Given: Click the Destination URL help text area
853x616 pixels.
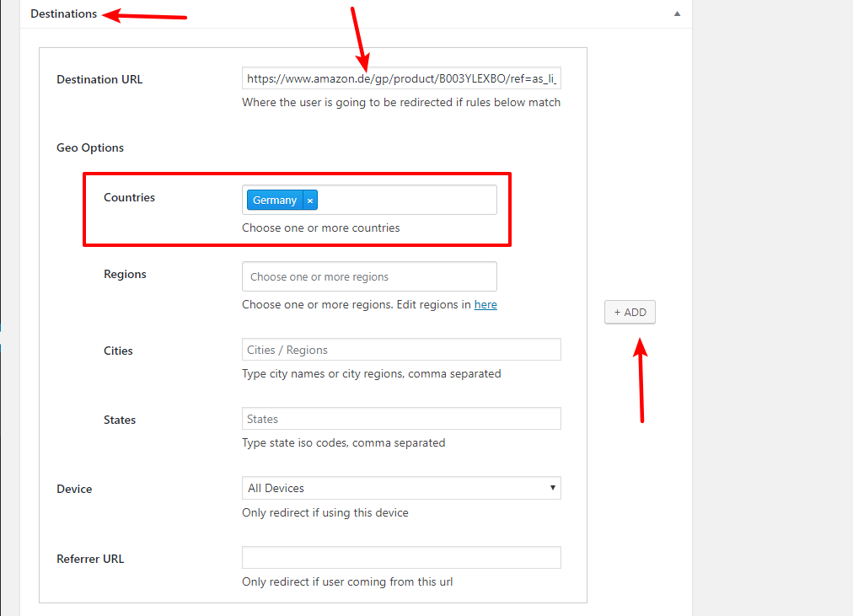Looking at the screenshot, I should 400,102.
